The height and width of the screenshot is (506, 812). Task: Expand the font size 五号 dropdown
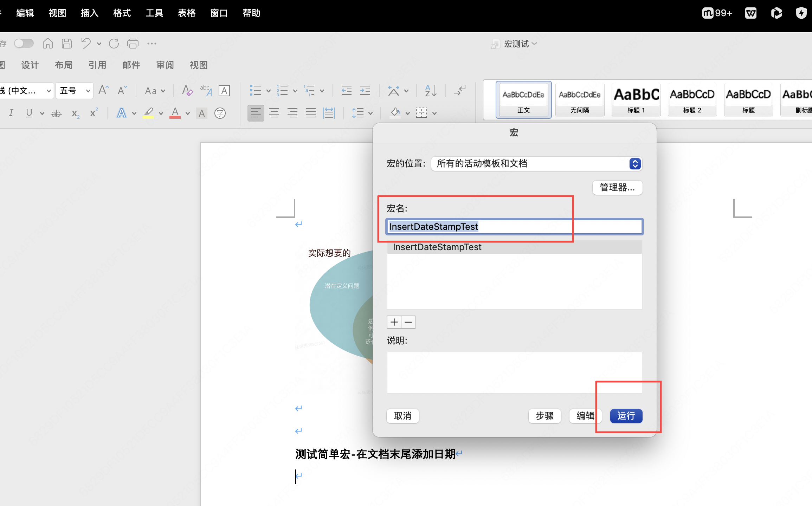[88, 91]
